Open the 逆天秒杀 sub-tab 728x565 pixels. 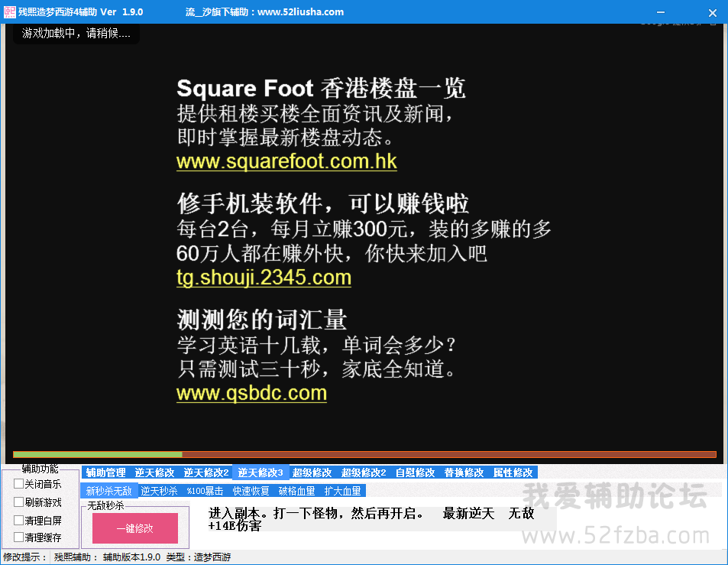159,491
